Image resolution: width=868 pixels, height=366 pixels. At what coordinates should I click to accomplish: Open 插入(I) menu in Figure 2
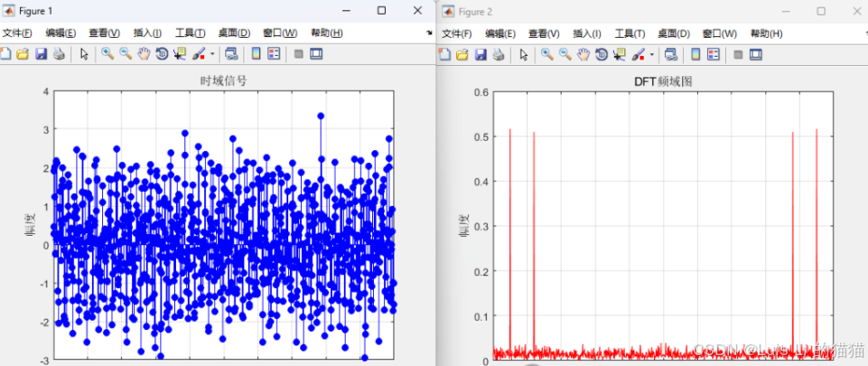click(x=587, y=33)
